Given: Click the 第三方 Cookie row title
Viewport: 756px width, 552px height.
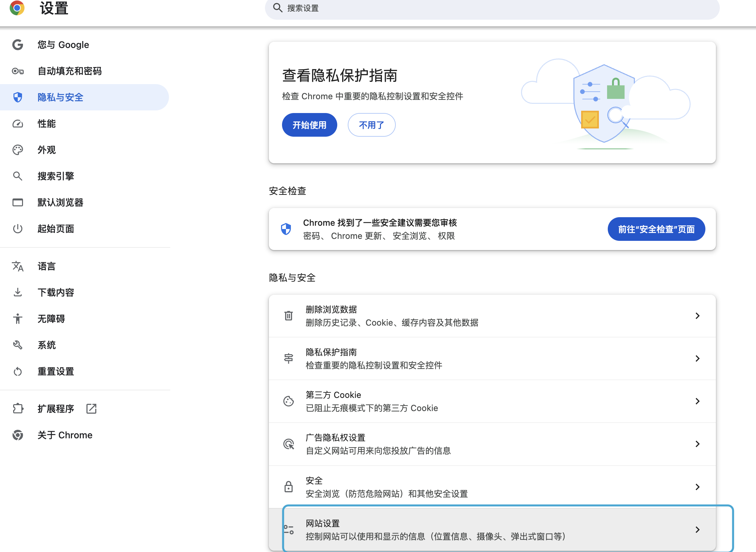Looking at the screenshot, I should (333, 395).
